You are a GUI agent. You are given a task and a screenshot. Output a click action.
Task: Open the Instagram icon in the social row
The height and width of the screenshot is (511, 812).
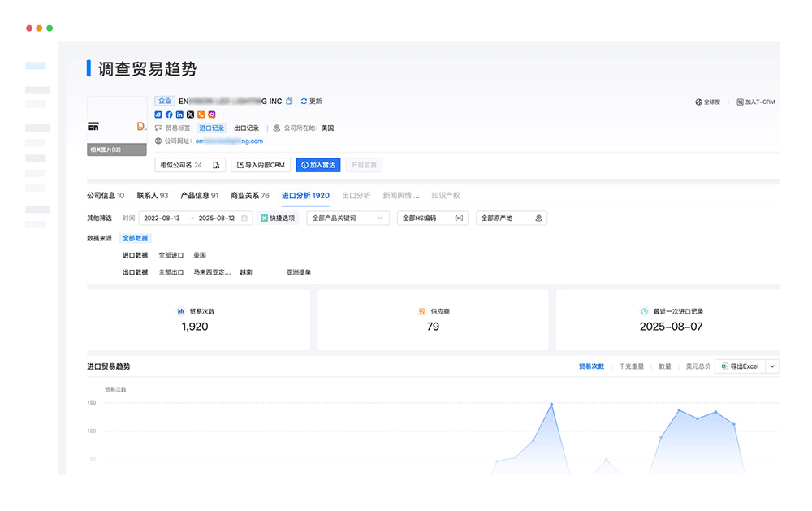[x=210, y=115]
